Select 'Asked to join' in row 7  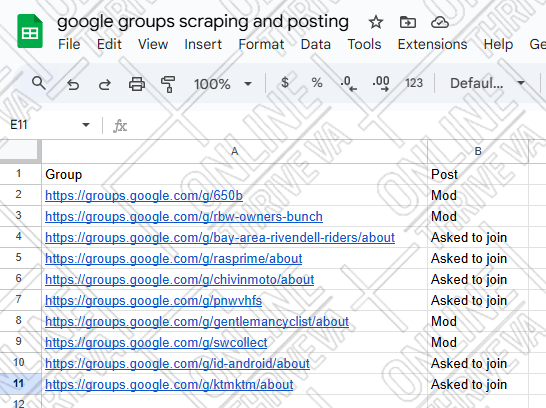[x=478, y=300]
